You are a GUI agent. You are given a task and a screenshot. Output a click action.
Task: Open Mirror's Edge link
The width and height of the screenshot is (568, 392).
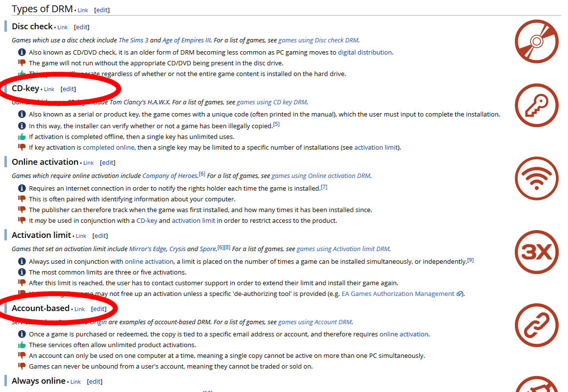[147, 249]
